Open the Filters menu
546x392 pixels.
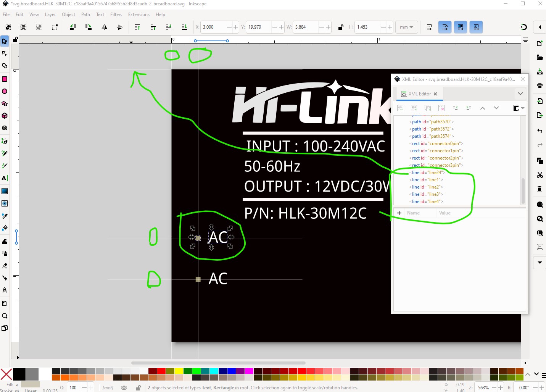pyautogui.click(x=116, y=15)
